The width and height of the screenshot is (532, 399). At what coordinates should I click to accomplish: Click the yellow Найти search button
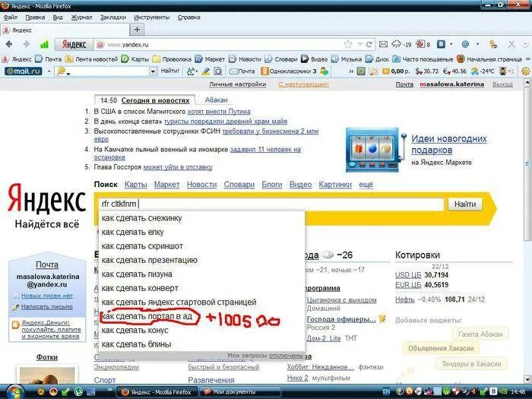[x=465, y=204]
